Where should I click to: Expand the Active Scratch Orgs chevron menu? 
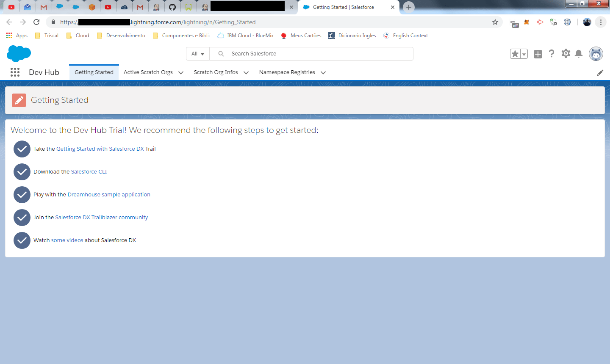[x=181, y=73]
